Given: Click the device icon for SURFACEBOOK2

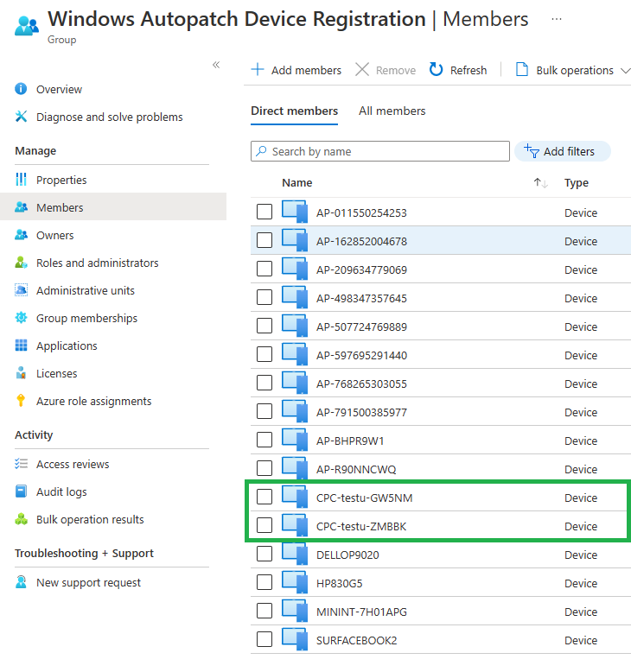Looking at the screenshot, I should pyautogui.click(x=295, y=639).
